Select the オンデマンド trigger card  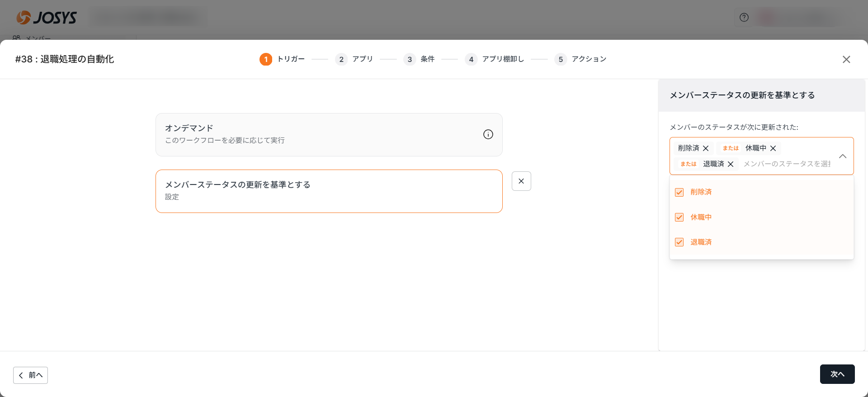click(316, 134)
